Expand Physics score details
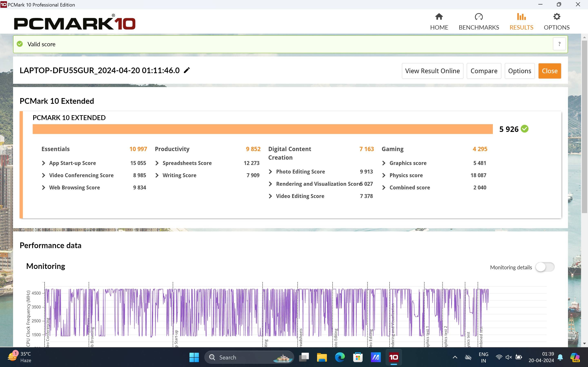This screenshot has height=367, width=588. click(384, 175)
